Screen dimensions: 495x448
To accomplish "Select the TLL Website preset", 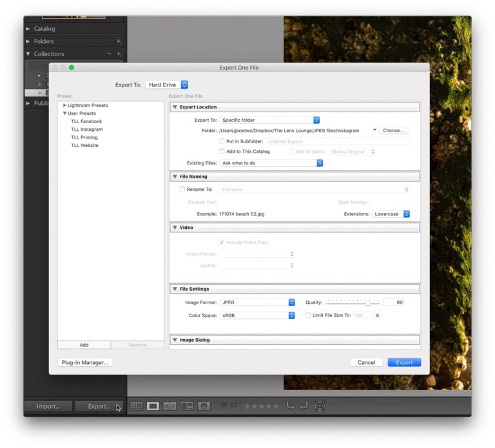I will (x=84, y=145).
